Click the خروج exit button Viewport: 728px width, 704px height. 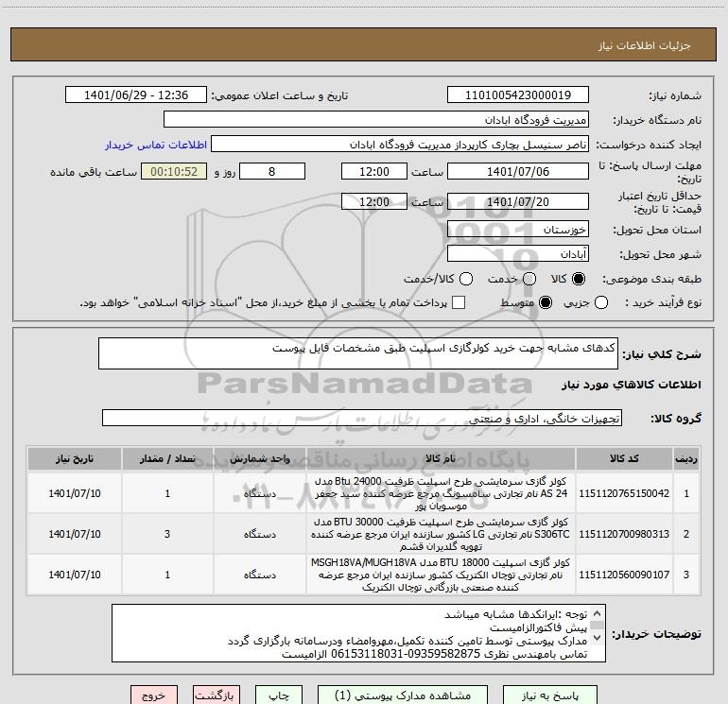click(154, 695)
